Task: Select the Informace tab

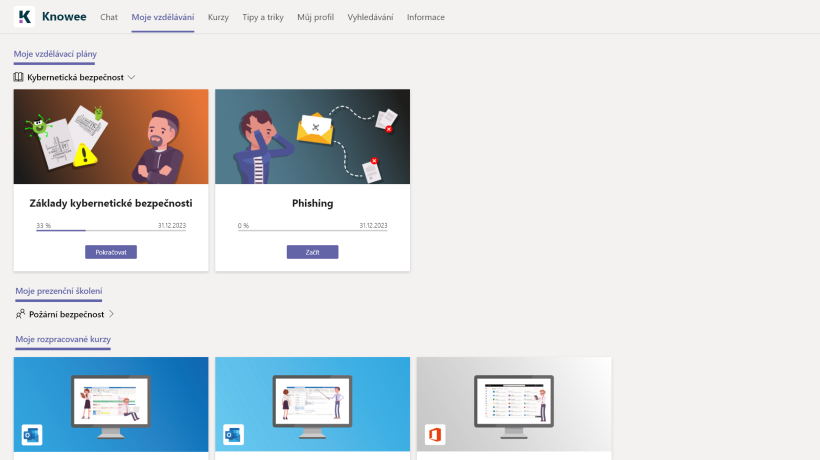Action: [x=426, y=17]
